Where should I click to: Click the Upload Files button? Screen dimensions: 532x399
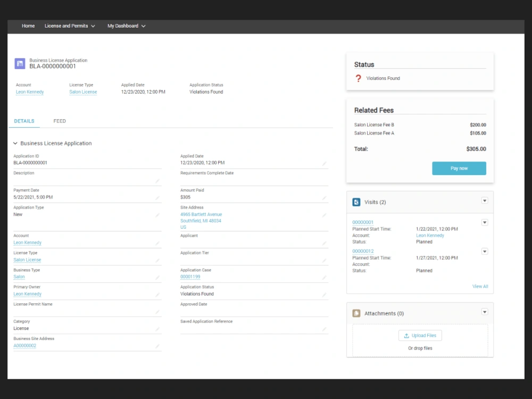coord(420,336)
